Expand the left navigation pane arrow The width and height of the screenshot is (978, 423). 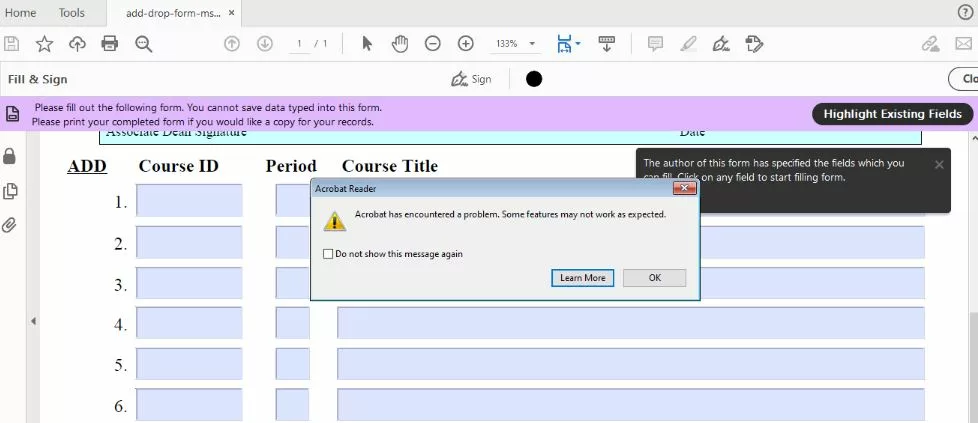click(x=33, y=321)
